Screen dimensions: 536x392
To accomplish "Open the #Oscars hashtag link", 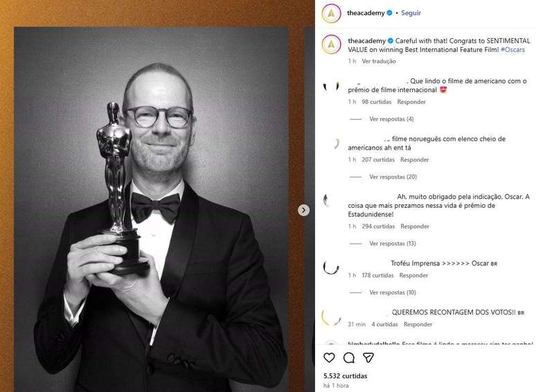I will (x=512, y=50).
